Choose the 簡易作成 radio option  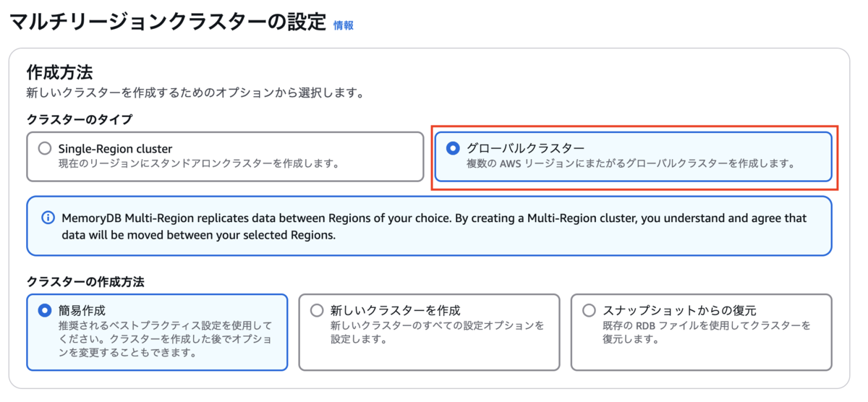[x=44, y=311]
